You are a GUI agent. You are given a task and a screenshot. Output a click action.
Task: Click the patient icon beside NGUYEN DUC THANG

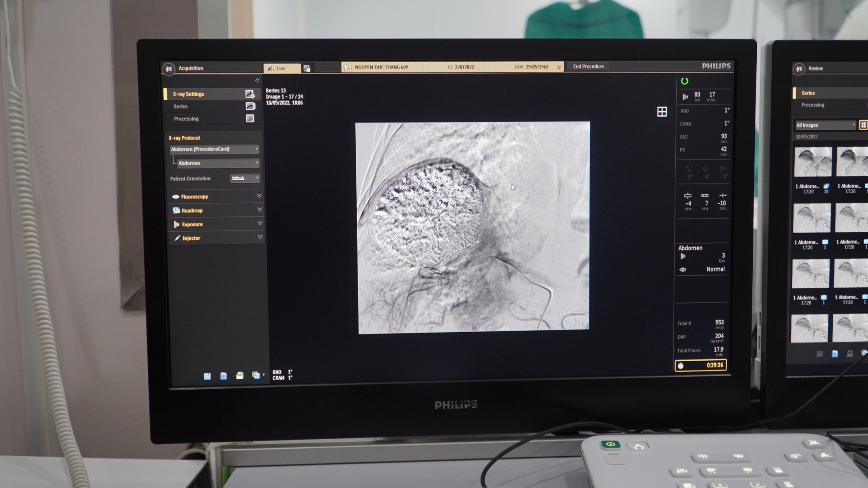[348, 67]
